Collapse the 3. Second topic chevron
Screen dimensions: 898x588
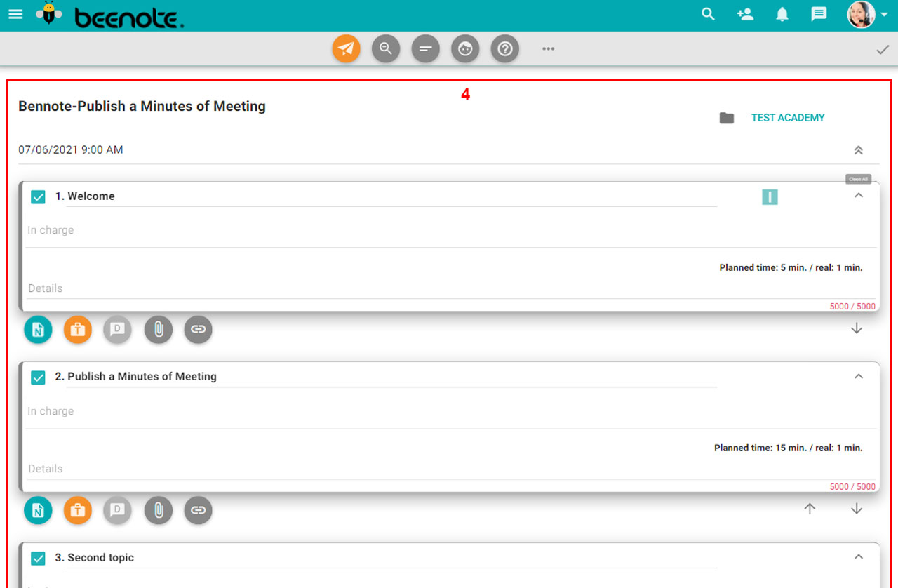(858, 556)
